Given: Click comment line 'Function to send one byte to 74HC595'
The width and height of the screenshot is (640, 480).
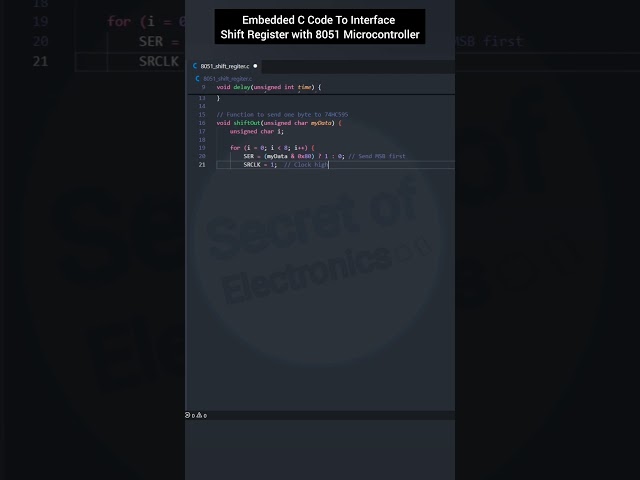Looking at the screenshot, I should (282, 115).
